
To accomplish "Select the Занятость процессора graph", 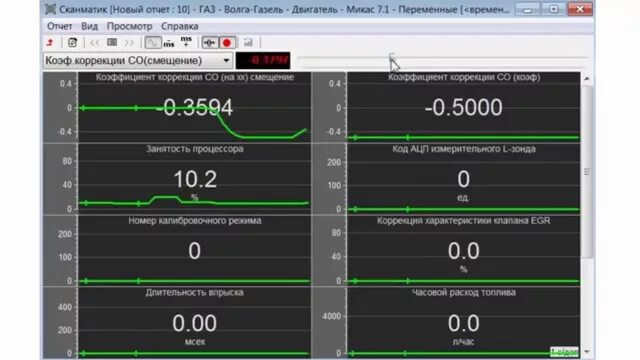I will [x=177, y=179].
